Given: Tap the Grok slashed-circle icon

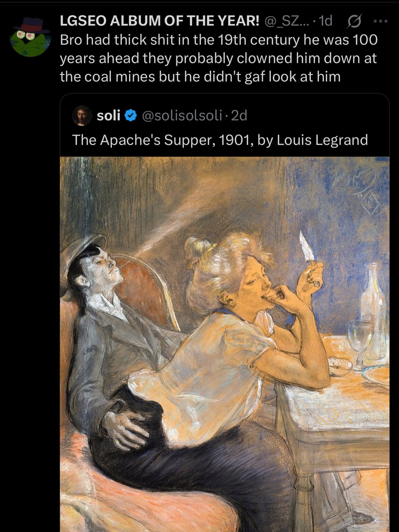Looking at the screenshot, I should click(x=354, y=22).
